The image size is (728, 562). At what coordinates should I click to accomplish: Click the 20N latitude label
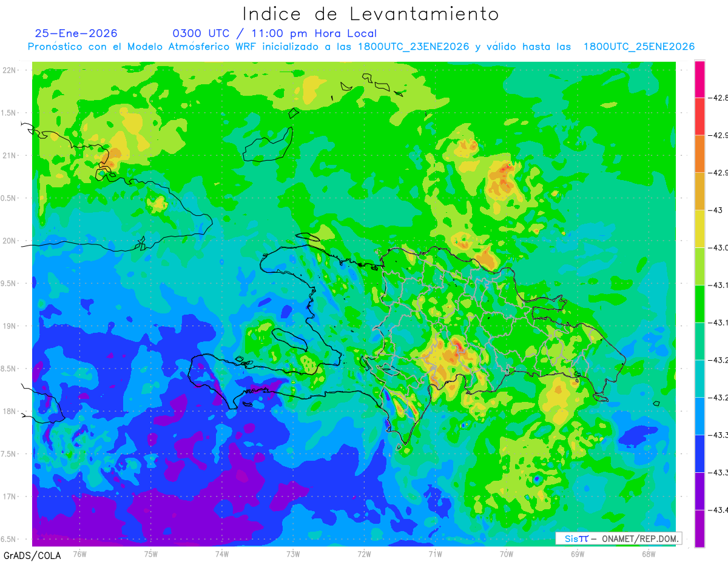(x=9, y=241)
